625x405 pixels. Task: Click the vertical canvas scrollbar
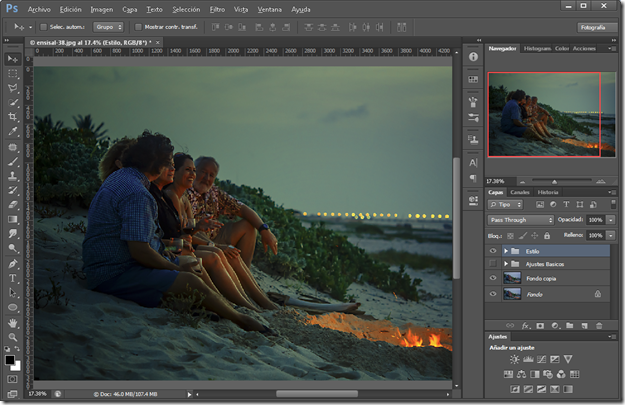456,218
